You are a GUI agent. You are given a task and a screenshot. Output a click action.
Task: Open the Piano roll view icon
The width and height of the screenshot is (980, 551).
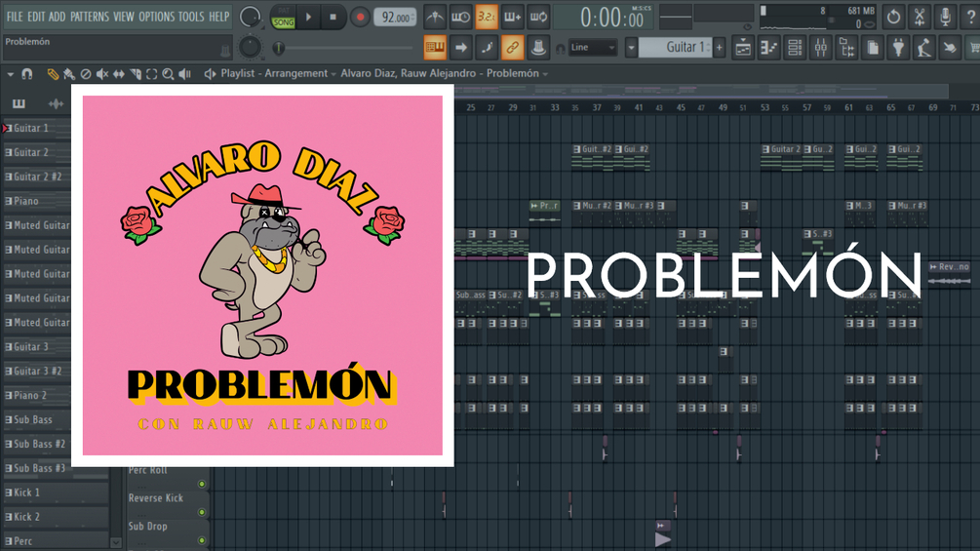769,48
